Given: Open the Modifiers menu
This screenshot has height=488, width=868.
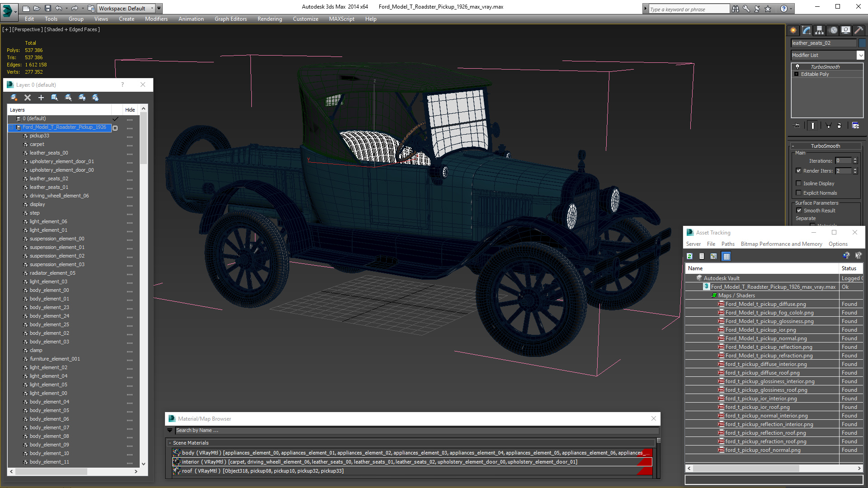Looking at the screenshot, I should tap(156, 19).
